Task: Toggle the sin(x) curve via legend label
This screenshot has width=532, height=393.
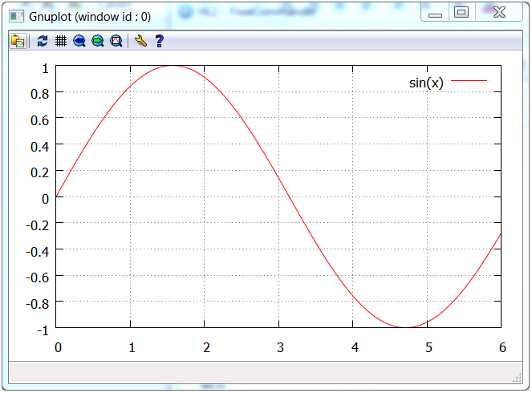Action: point(425,83)
